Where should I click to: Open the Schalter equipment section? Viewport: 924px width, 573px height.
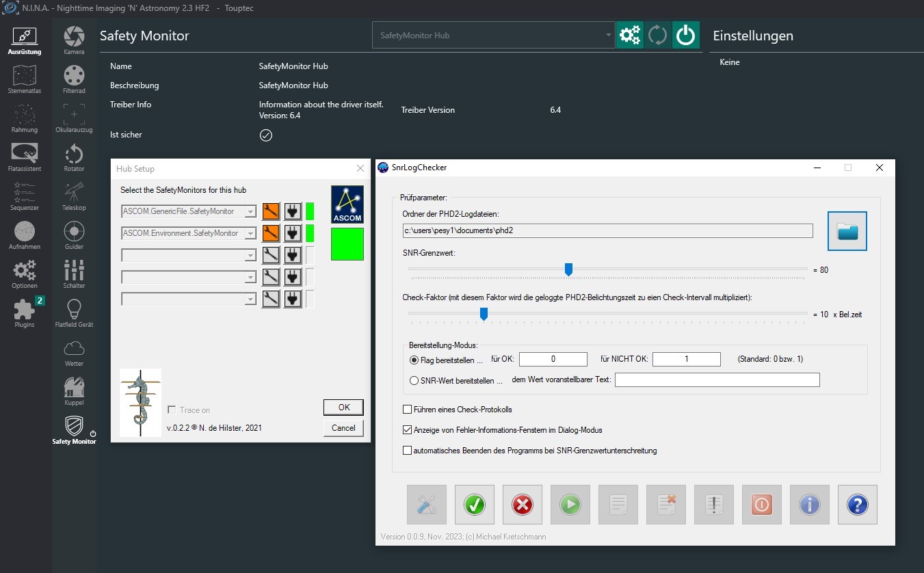tap(74, 274)
